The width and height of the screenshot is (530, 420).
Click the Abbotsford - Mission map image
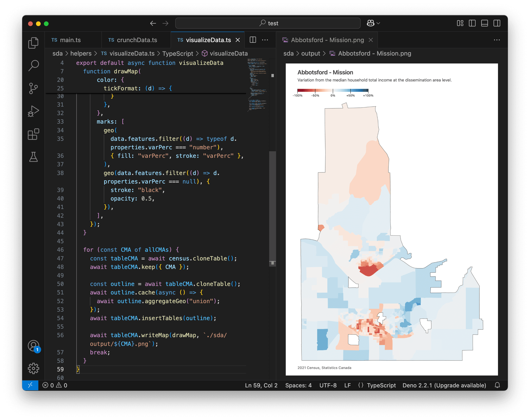[392, 219]
